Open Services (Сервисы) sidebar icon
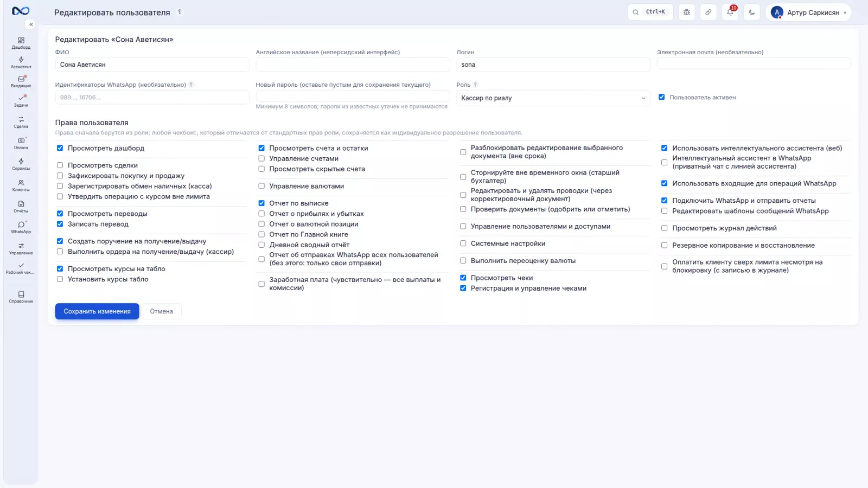868x488 pixels. tap(21, 164)
